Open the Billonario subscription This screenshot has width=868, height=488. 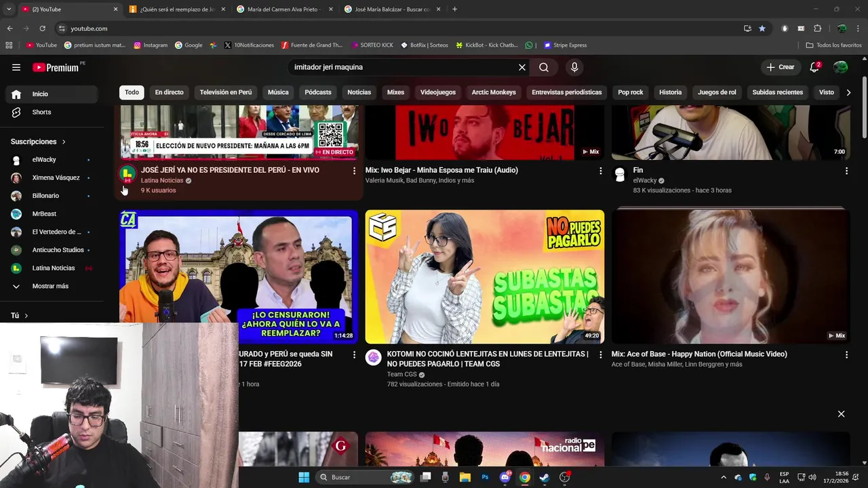pos(52,196)
